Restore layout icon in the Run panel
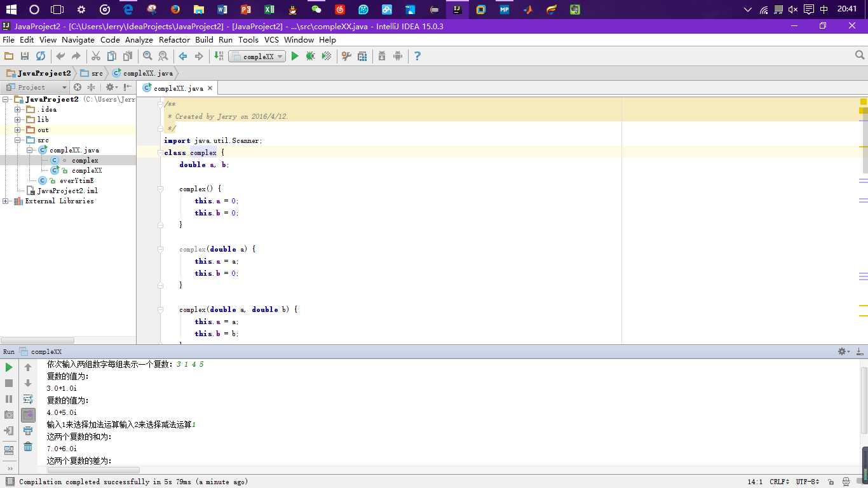The image size is (868, 488). (9, 451)
